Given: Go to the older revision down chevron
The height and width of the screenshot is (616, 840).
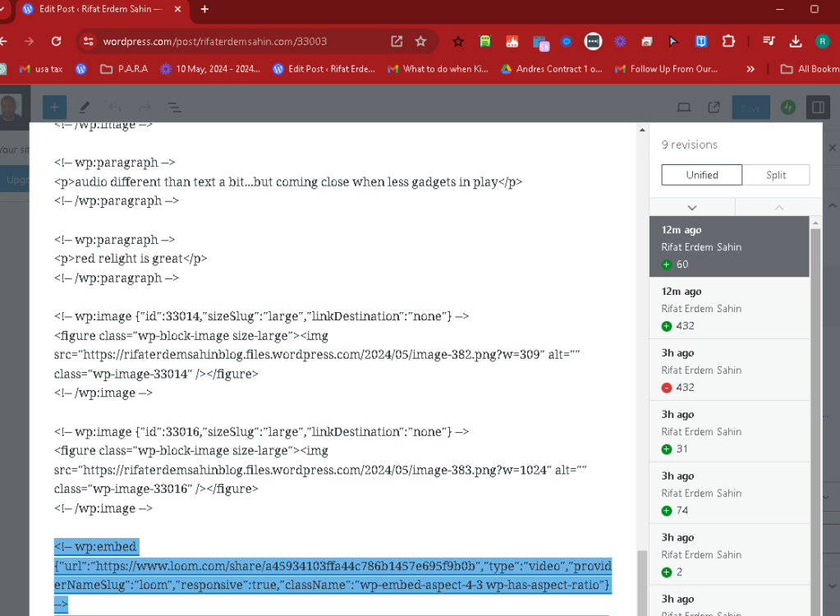Looking at the screenshot, I should pos(692,207).
